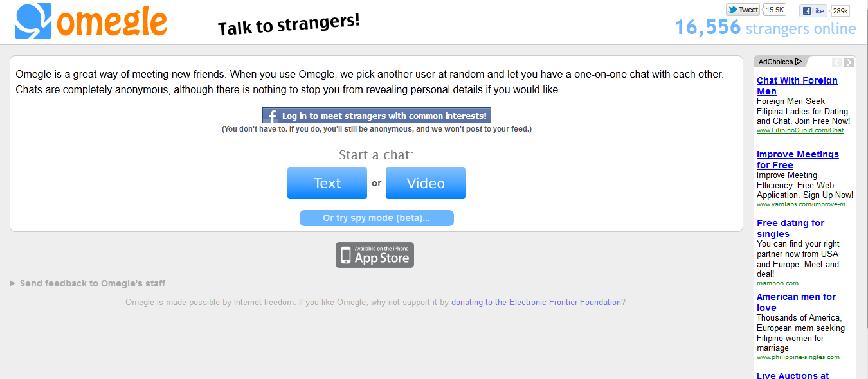Start a Video chat
Viewport: 868px width, 379px height.
click(x=426, y=183)
